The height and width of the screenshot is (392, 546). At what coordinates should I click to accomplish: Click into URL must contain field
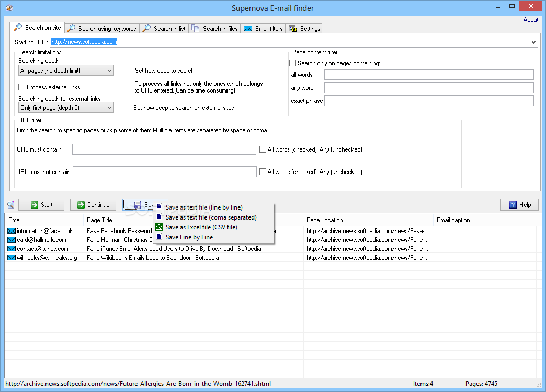tap(164, 149)
